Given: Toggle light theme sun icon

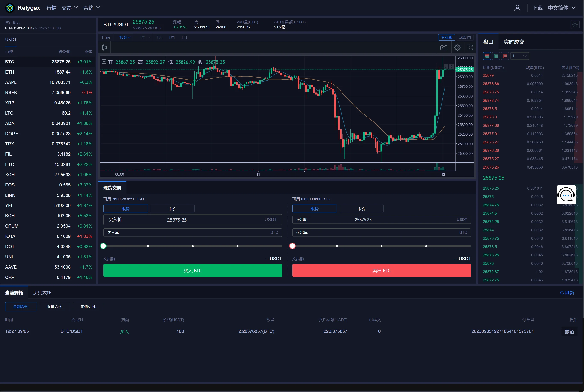Looking at the screenshot, I should 575,25.
